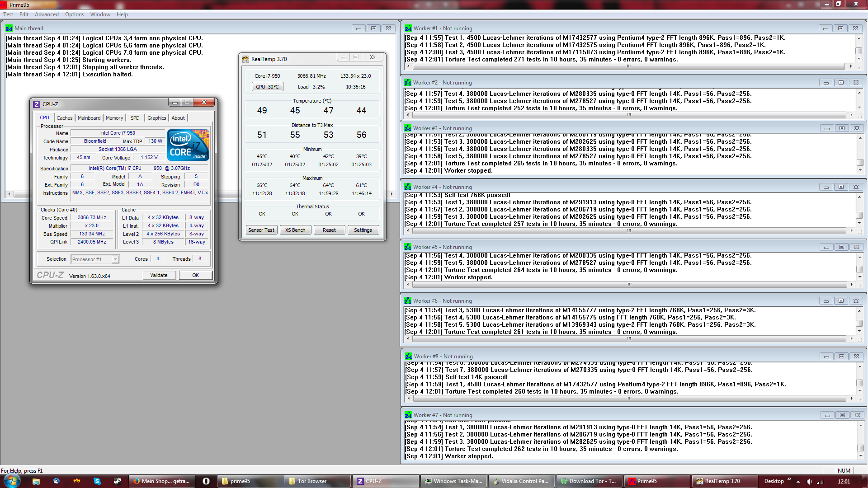Screen dimensions: 868x488
Task: Click the Worker #1 window icon
Action: (408, 28)
